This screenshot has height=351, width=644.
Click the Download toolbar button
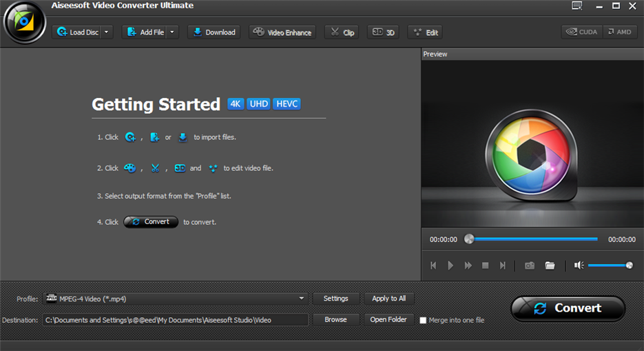[214, 32]
